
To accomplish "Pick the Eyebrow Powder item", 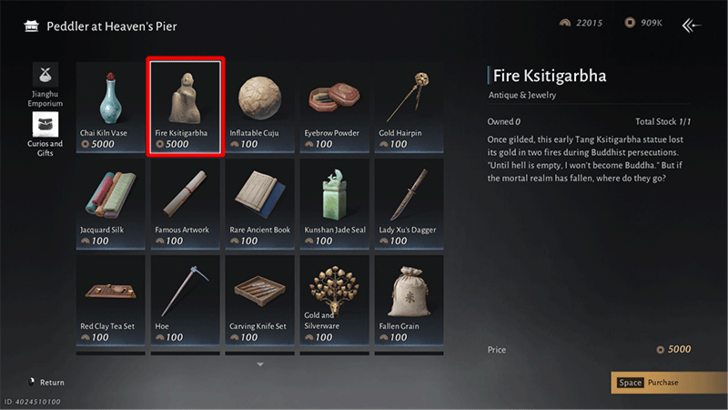I will (334, 107).
